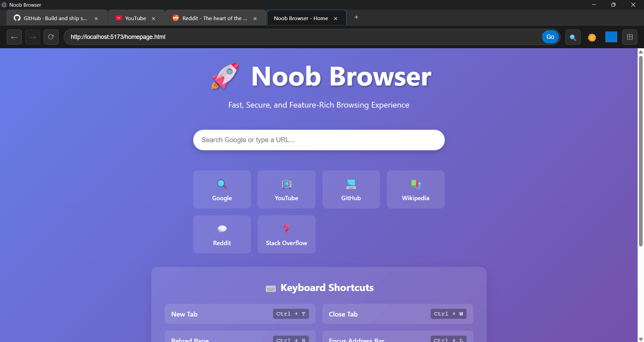Click the scrollbar up arrow

click(641, 52)
